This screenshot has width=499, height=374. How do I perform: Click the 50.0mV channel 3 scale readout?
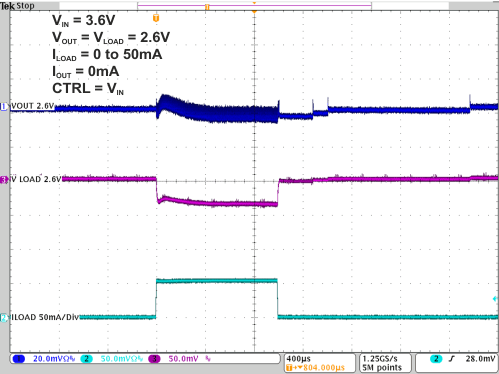click(x=183, y=359)
